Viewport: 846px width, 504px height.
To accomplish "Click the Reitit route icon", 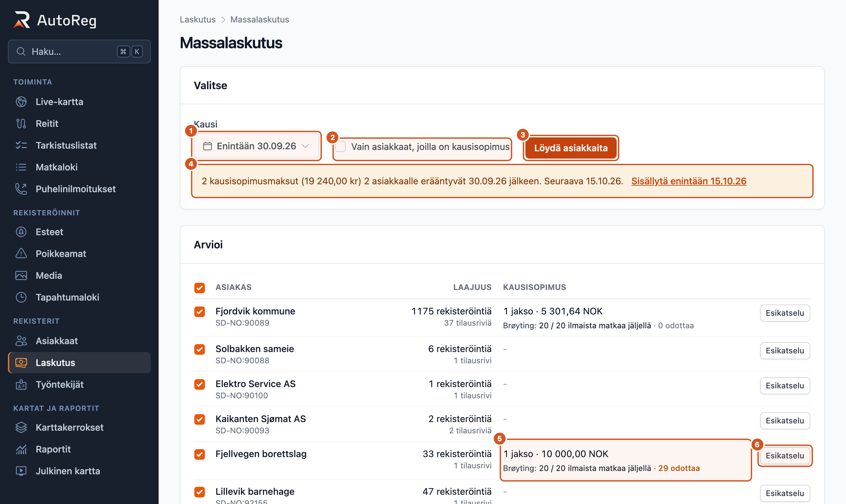I will (21, 124).
